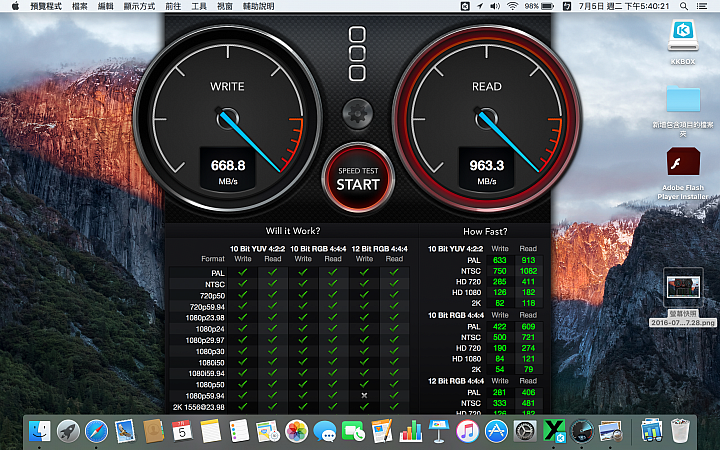Open App Store from the Dock
Viewport: 720px width, 450px height.
[x=496, y=431]
